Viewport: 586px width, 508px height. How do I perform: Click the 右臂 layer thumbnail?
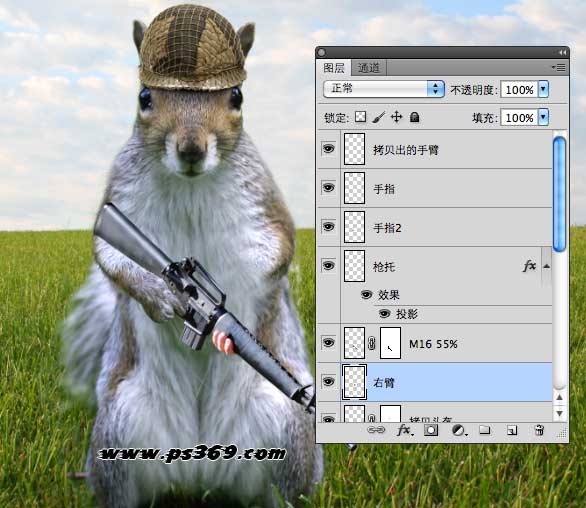(x=354, y=382)
